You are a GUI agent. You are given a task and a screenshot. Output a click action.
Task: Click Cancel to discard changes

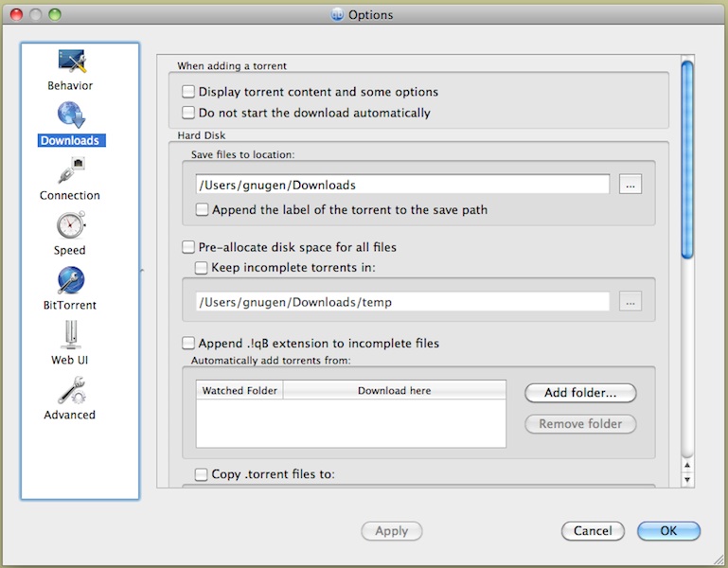(593, 531)
